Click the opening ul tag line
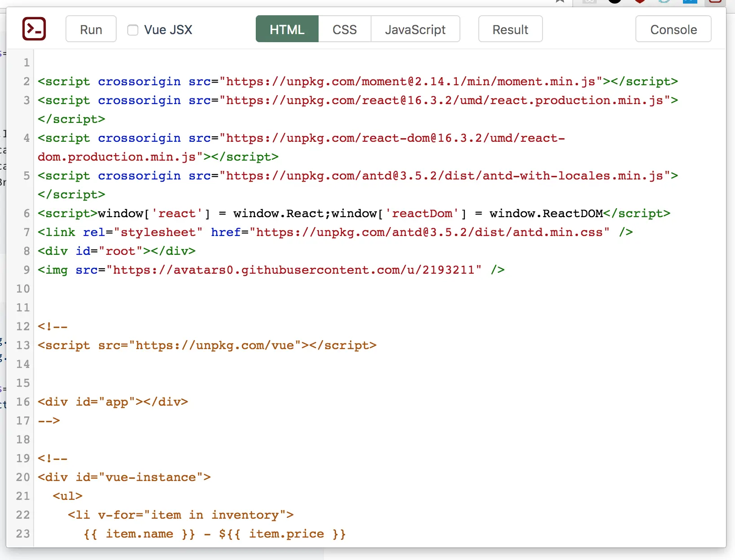 point(68,496)
